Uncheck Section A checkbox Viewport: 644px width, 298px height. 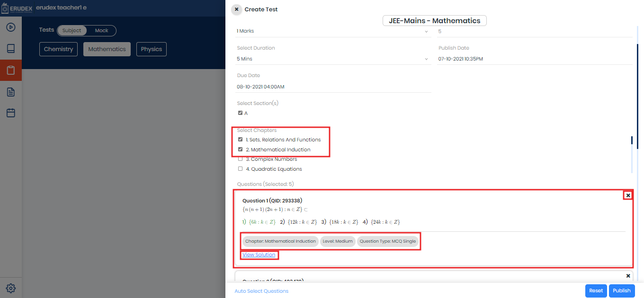240,113
